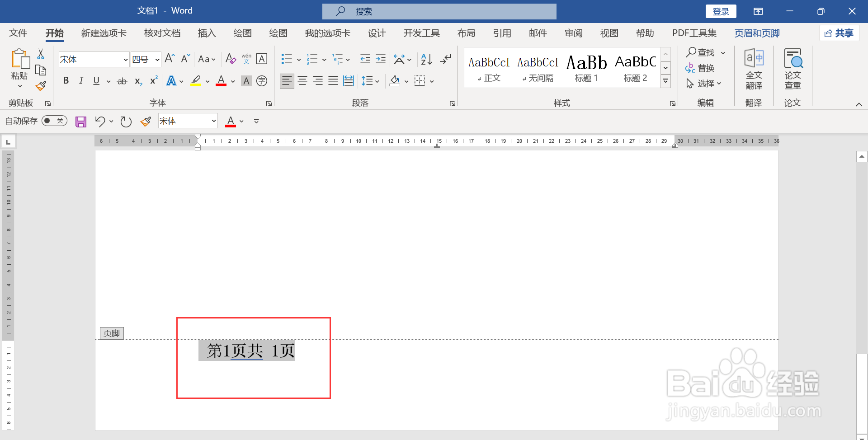Toggle AutoSave switch

tap(55, 121)
